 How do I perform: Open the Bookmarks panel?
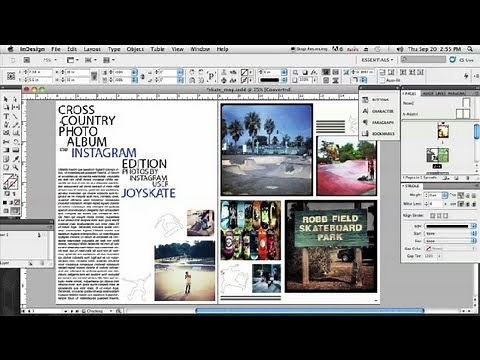click(x=379, y=134)
